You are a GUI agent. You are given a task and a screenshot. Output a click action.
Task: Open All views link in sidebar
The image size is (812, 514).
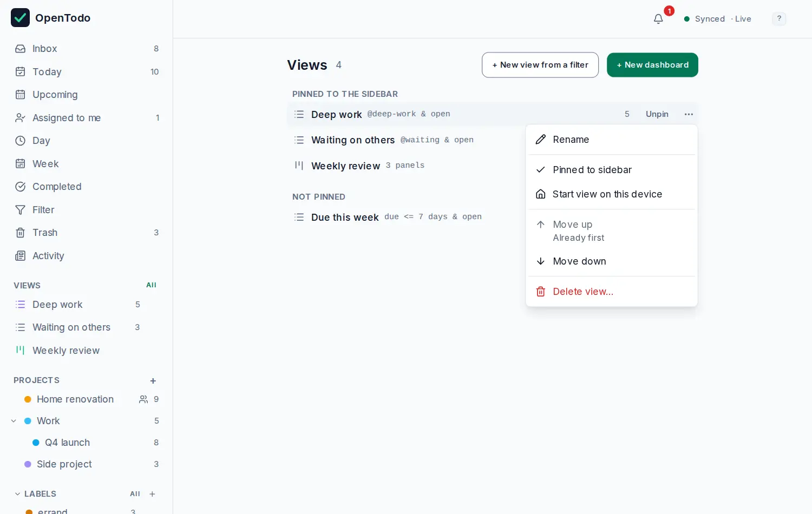151,285
